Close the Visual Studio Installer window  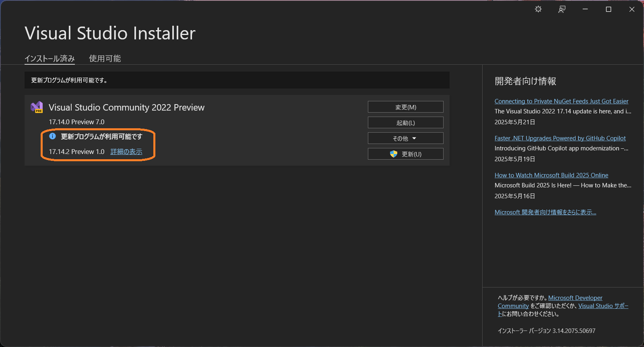tap(632, 9)
